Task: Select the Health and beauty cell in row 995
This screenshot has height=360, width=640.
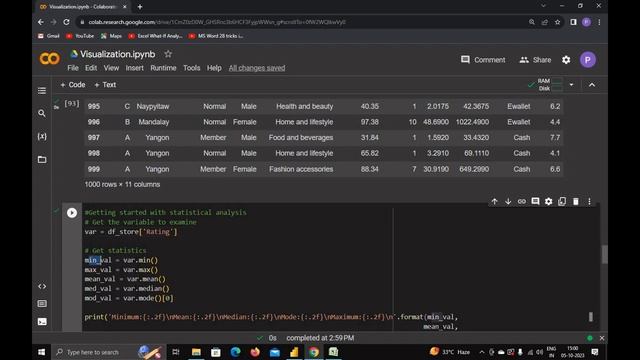Action: [304, 107]
